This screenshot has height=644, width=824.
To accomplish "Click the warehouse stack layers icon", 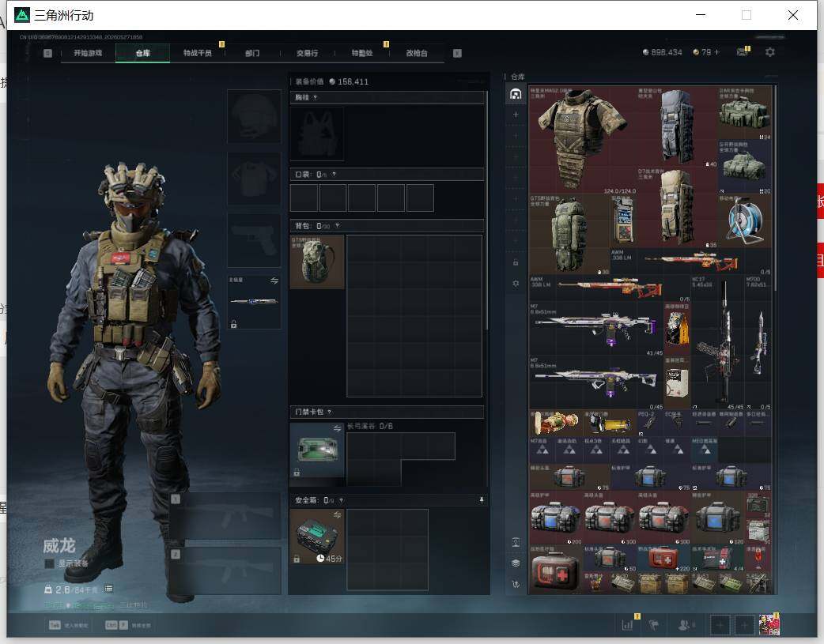I will coord(516,563).
